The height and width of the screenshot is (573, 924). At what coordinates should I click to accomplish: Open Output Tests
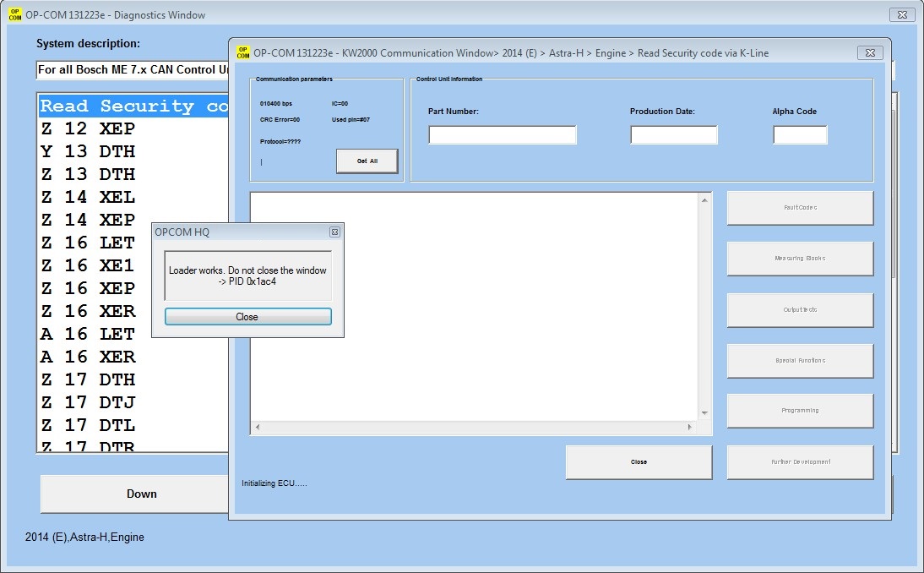(x=800, y=309)
